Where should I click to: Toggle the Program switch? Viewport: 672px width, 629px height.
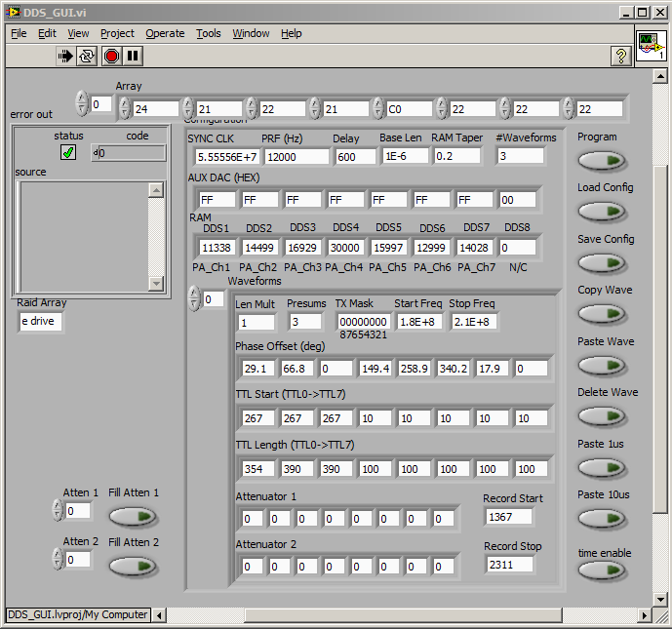click(603, 161)
